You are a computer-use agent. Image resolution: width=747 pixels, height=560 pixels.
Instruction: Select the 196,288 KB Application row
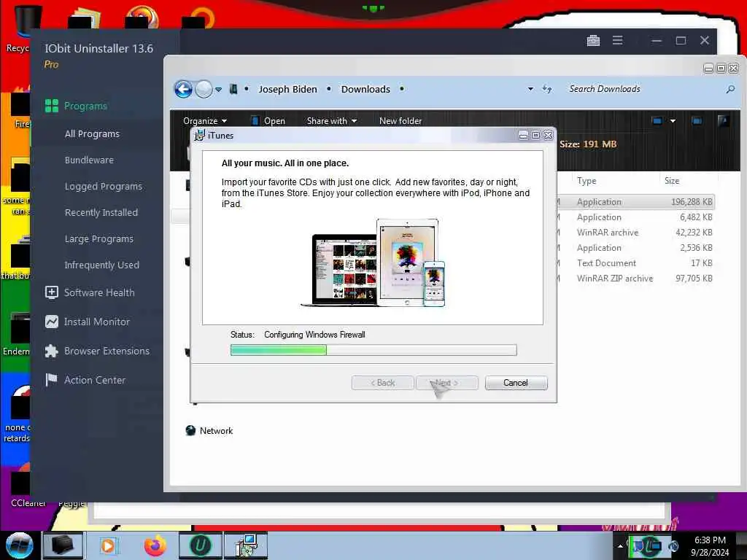[636, 202]
